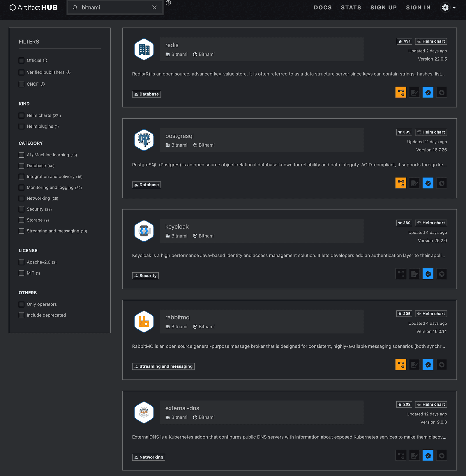The height and width of the screenshot is (476, 466).
Task: Open the SIGN UP link
Action: pos(384,8)
